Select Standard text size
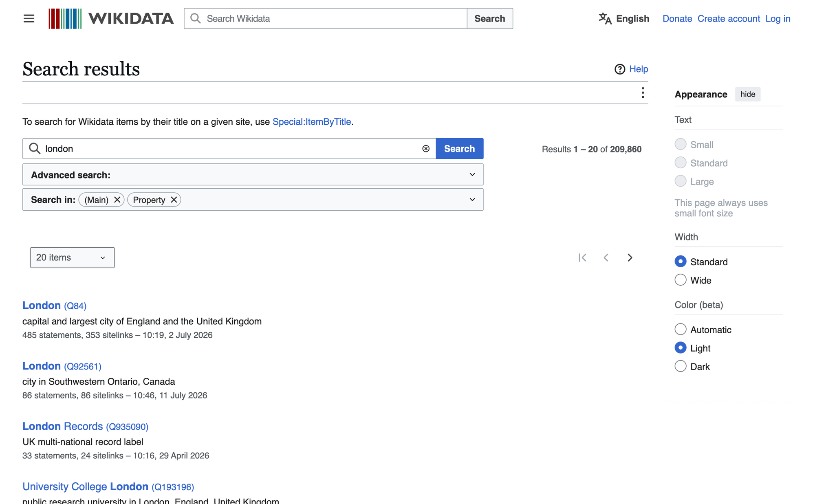Screen dimensions: 815x504 click(681, 163)
